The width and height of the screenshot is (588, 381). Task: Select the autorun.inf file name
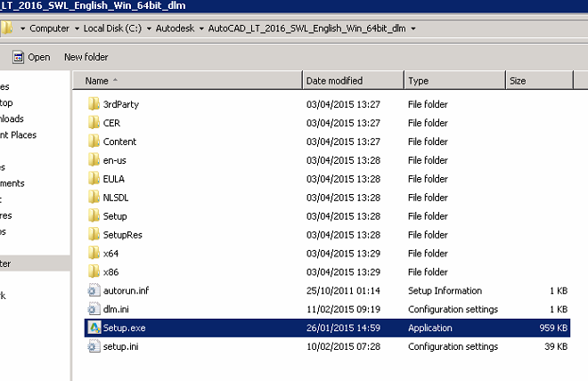126,291
